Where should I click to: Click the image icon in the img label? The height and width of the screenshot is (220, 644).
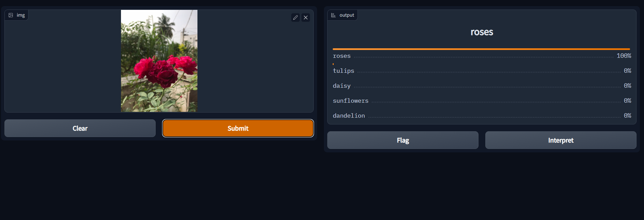point(11,15)
